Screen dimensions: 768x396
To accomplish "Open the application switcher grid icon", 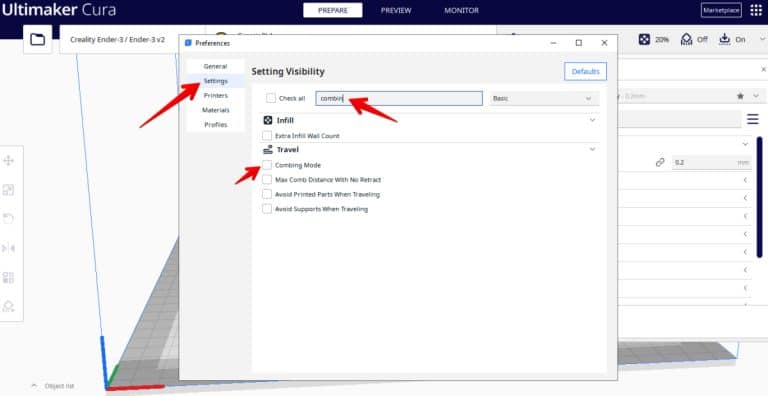I will 756,10.
